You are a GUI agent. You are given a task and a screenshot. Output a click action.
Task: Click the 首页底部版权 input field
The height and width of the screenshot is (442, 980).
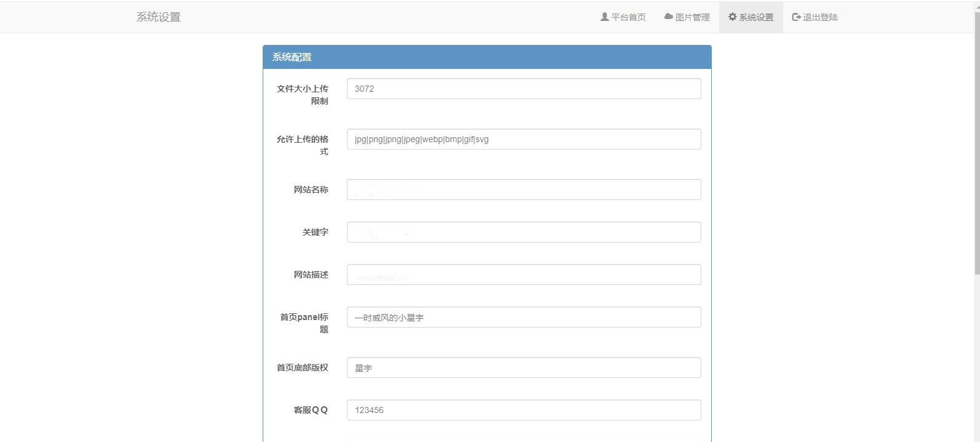click(x=524, y=368)
